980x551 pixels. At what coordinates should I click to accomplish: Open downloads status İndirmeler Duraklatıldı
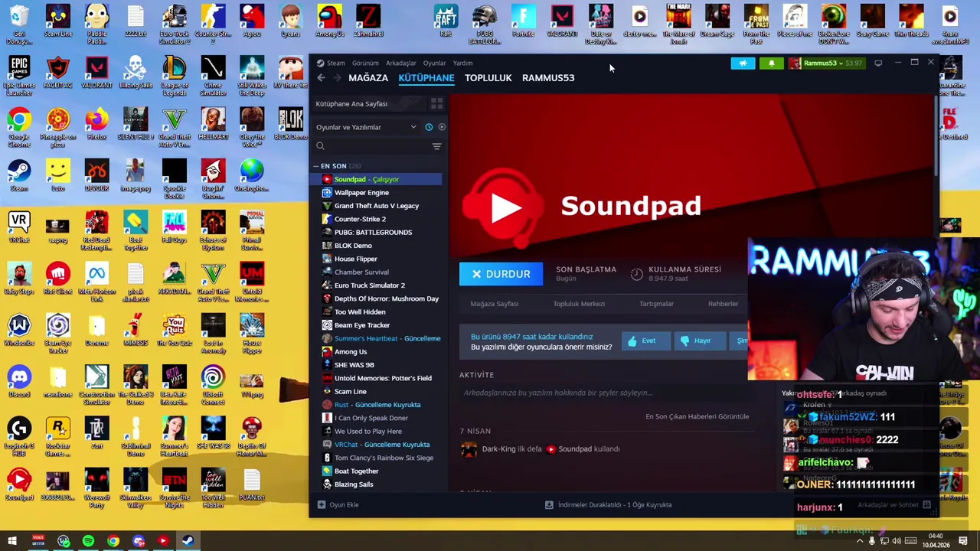[608, 504]
